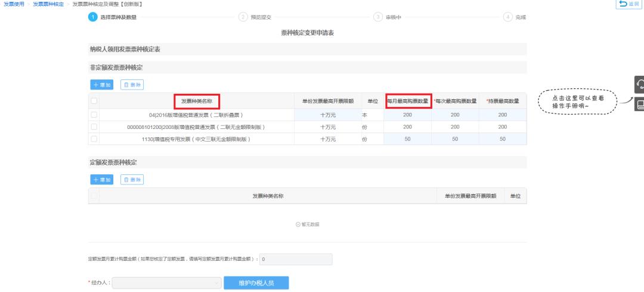Click 删除 in the fixed invoice section
Screen dimensions: 644x292
coord(132,180)
